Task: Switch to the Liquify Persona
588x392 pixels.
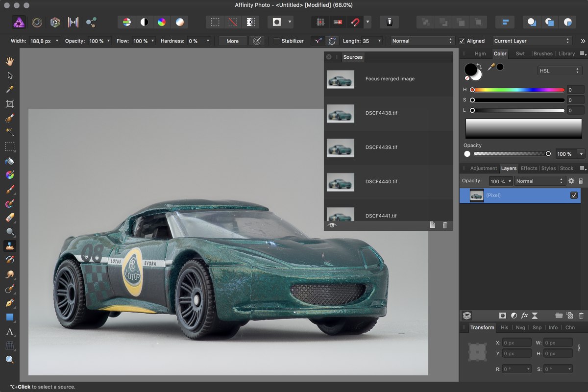Action: [x=37, y=22]
